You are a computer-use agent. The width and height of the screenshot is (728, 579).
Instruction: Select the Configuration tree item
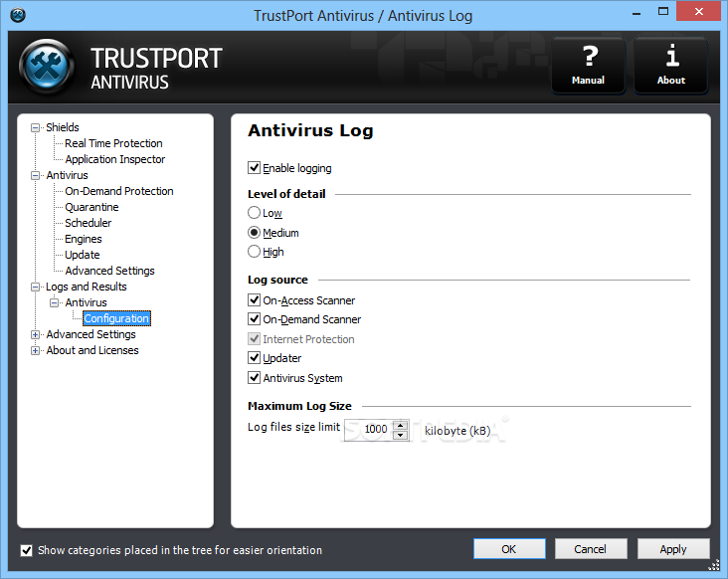coord(116,318)
